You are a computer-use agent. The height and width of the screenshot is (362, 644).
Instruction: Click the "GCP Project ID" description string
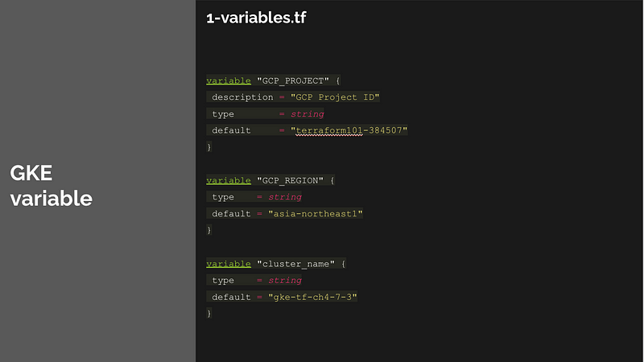[335, 97]
